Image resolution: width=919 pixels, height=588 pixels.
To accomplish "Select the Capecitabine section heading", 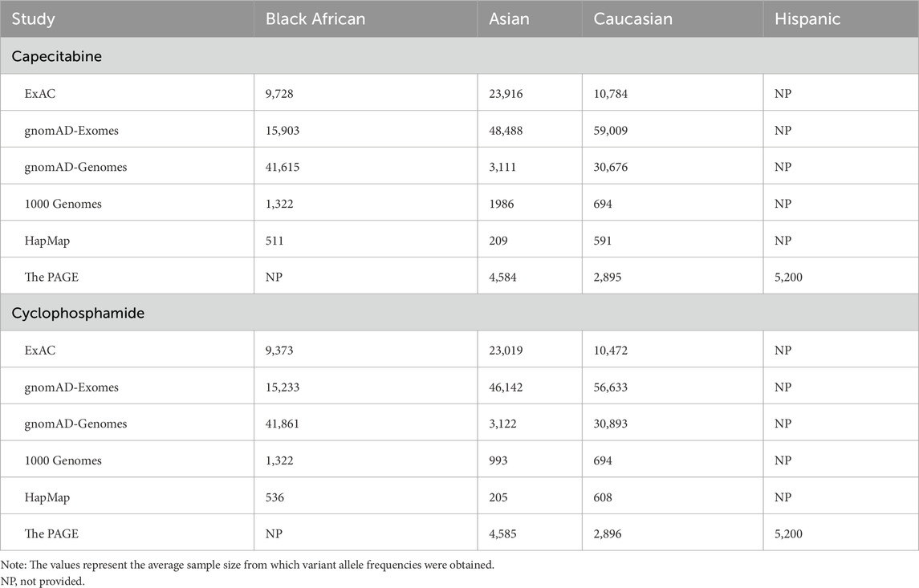I will coord(57,56).
